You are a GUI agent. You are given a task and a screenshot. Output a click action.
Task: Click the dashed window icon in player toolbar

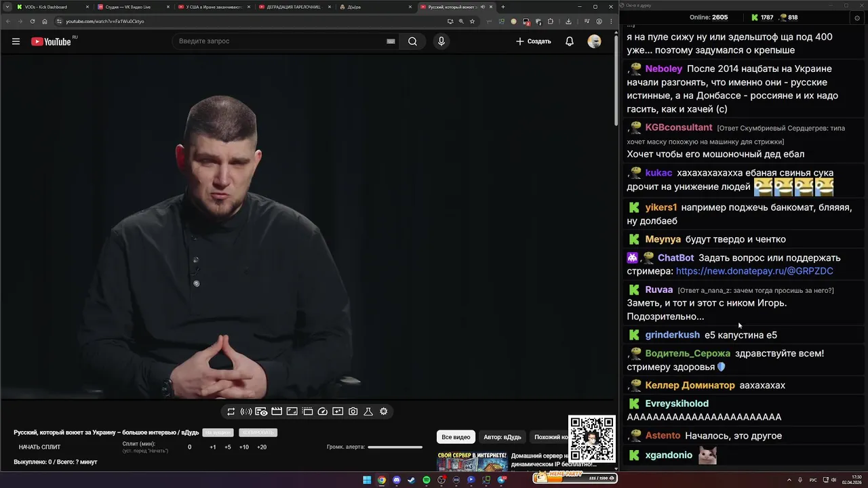[307, 411]
